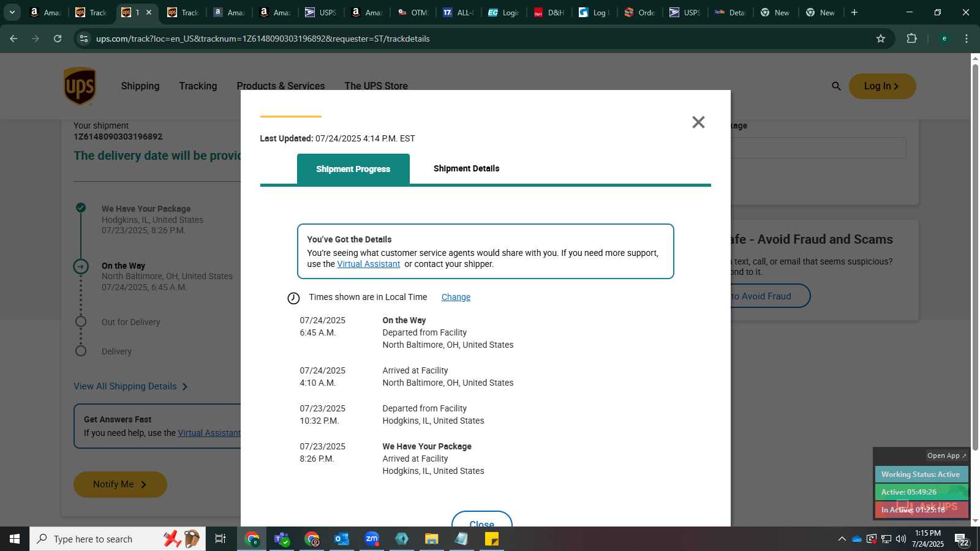Click the Delivery step circle

[81, 351]
